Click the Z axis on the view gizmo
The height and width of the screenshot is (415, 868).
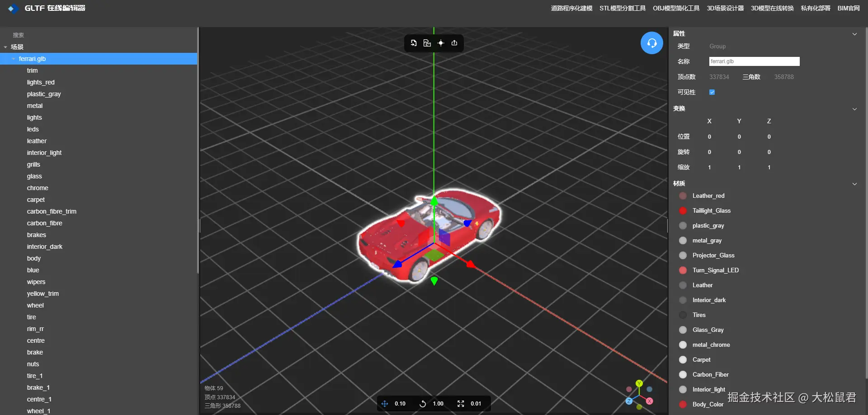point(629,401)
